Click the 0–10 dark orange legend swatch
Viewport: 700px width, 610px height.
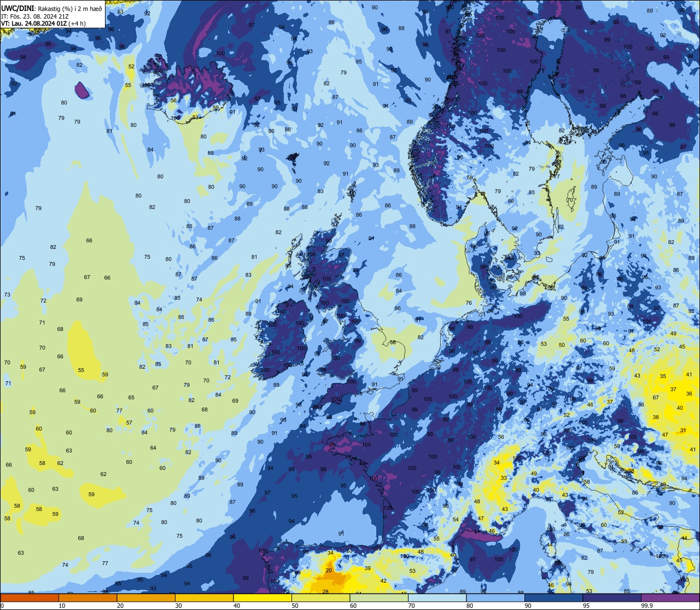30,597
